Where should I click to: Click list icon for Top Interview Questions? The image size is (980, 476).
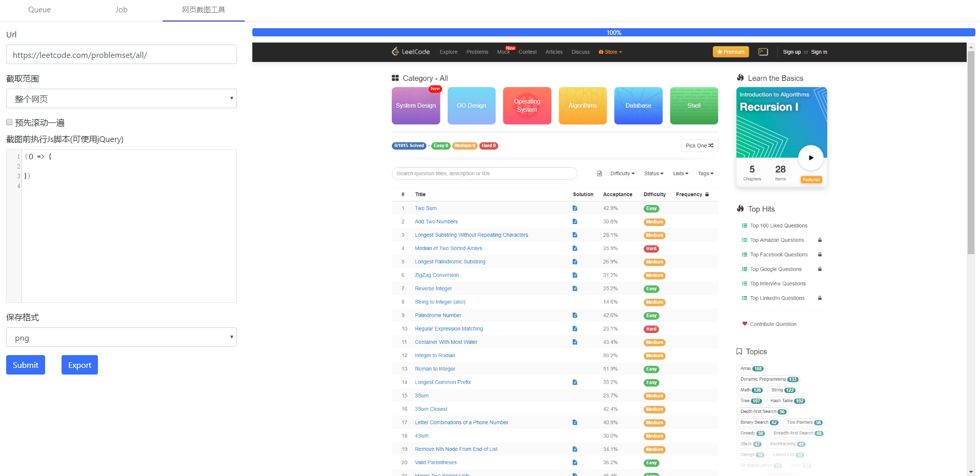(745, 283)
